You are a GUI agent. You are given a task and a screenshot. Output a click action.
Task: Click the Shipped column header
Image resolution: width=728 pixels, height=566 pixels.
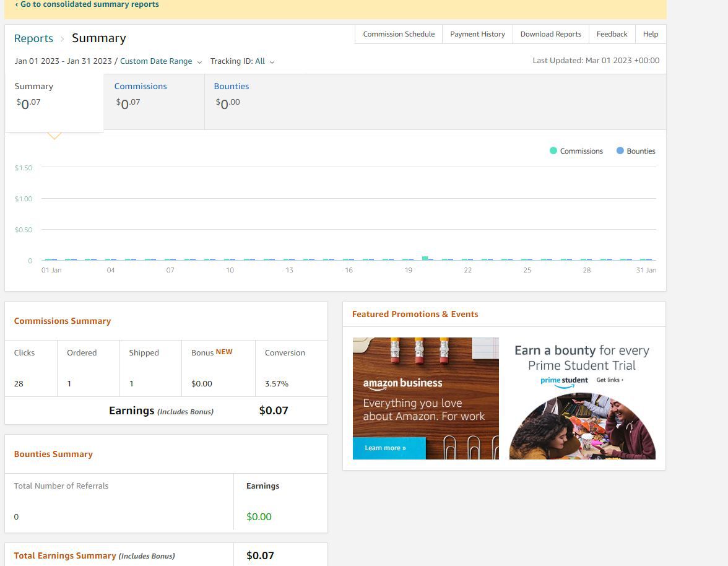[x=144, y=353]
